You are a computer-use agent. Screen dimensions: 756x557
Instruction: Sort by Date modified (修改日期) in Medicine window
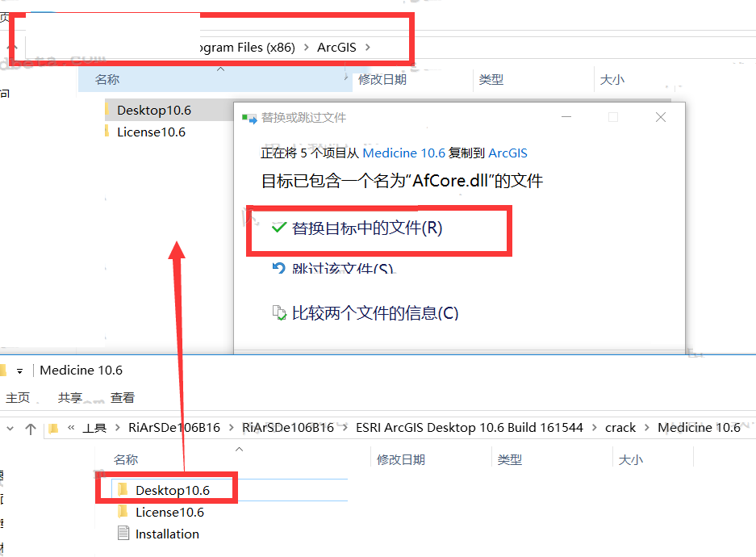coord(401,459)
